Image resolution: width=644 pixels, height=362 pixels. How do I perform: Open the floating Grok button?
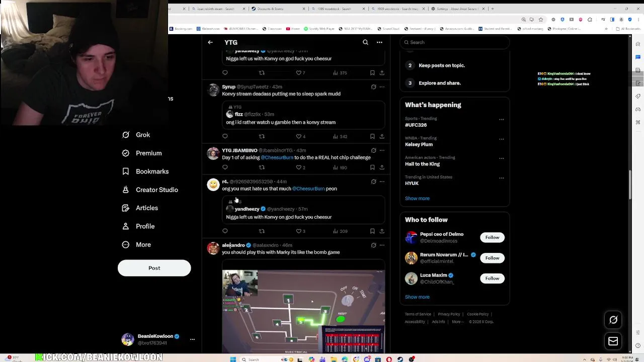tap(613, 320)
